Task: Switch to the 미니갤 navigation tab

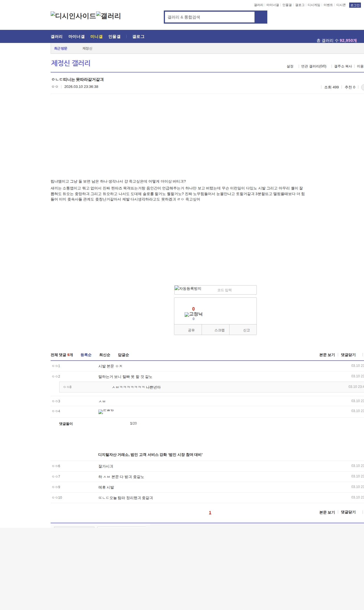Action: (x=96, y=37)
